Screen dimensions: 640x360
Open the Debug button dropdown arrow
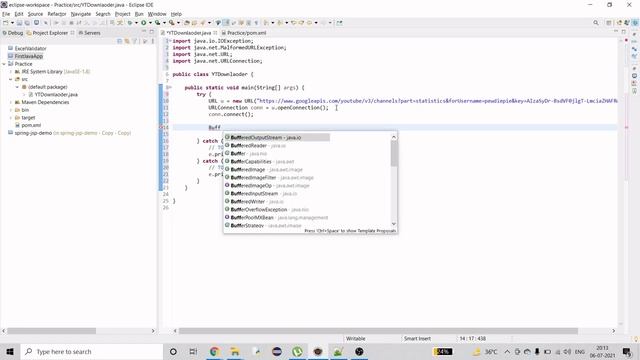[136, 23]
